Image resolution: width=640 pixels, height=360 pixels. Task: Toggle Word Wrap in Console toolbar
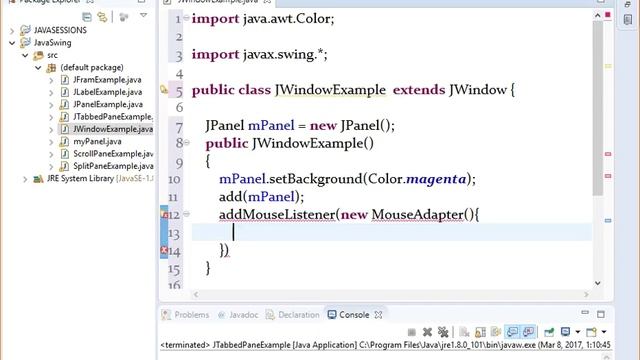[x=496, y=332]
